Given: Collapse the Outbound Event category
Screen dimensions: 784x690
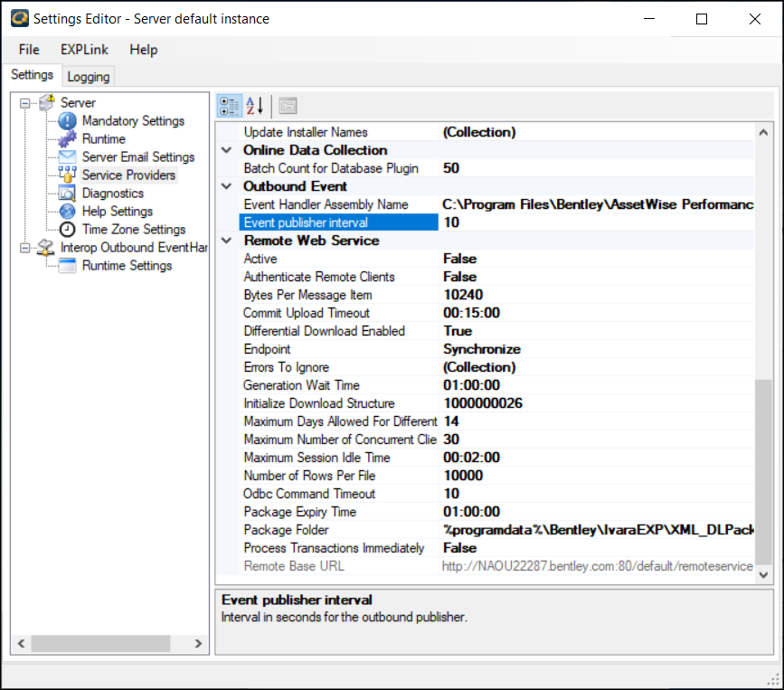Looking at the screenshot, I should tap(226, 186).
